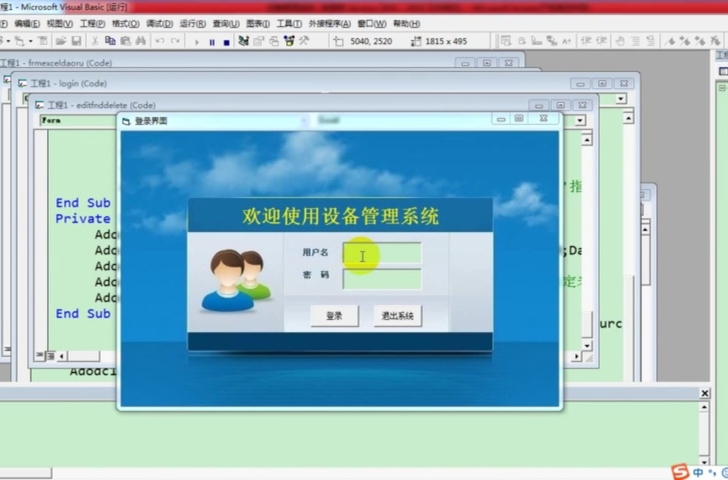Expand the Add Project dropdown arrow
Image resolution: width=728 pixels, height=480 pixels.
(8, 41)
